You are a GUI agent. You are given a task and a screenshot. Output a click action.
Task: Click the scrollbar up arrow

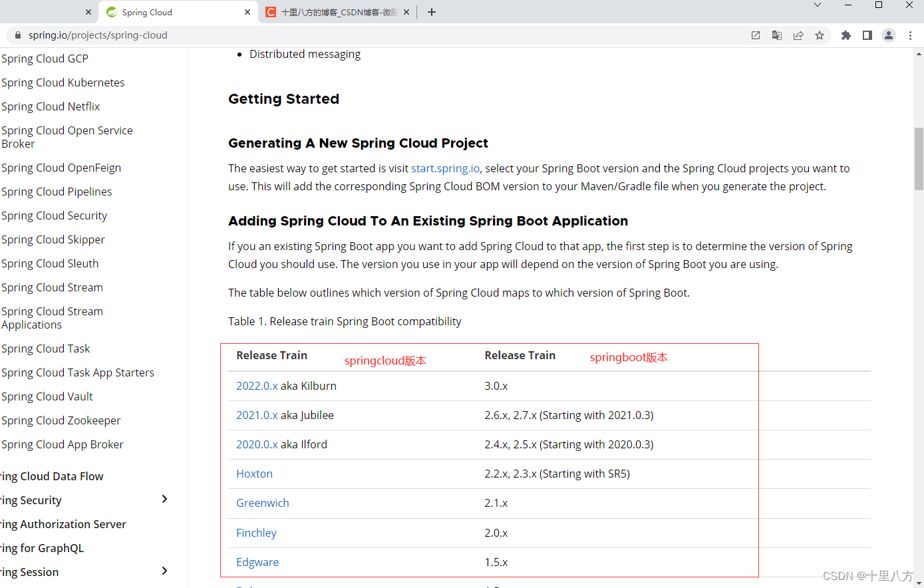pos(919,53)
